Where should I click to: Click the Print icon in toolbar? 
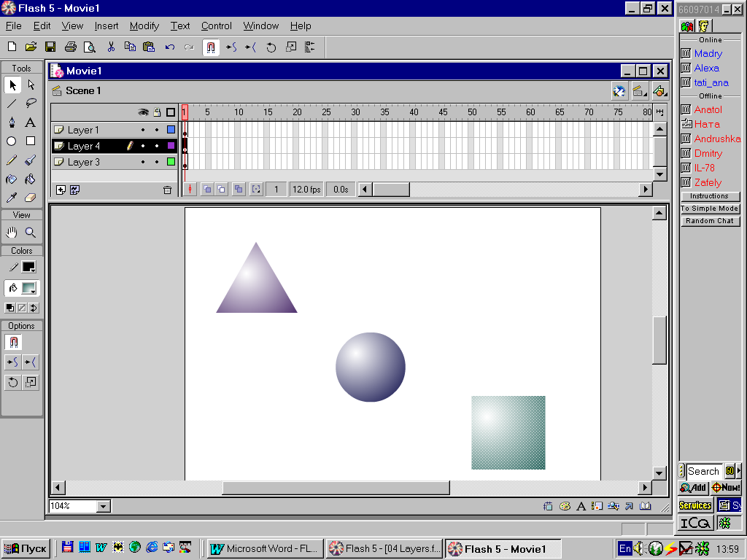(x=71, y=47)
